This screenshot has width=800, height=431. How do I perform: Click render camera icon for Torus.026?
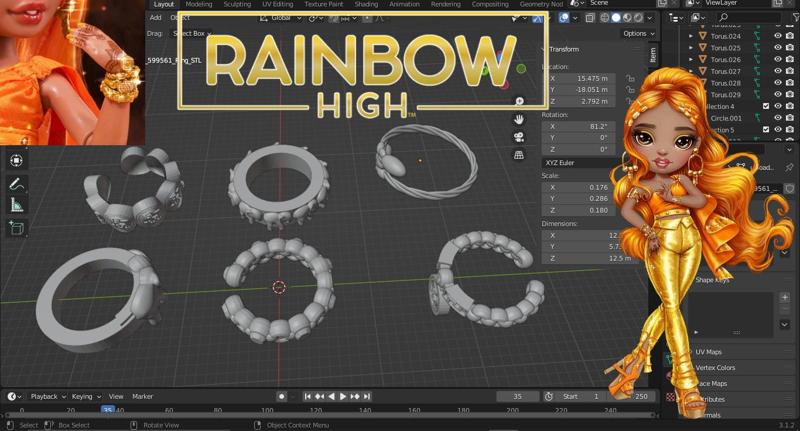(790, 59)
